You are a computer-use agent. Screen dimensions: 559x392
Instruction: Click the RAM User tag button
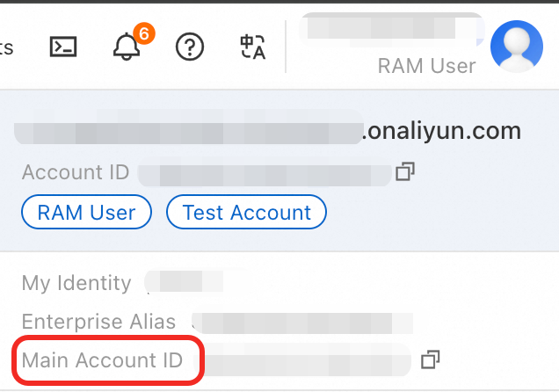[x=87, y=212]
